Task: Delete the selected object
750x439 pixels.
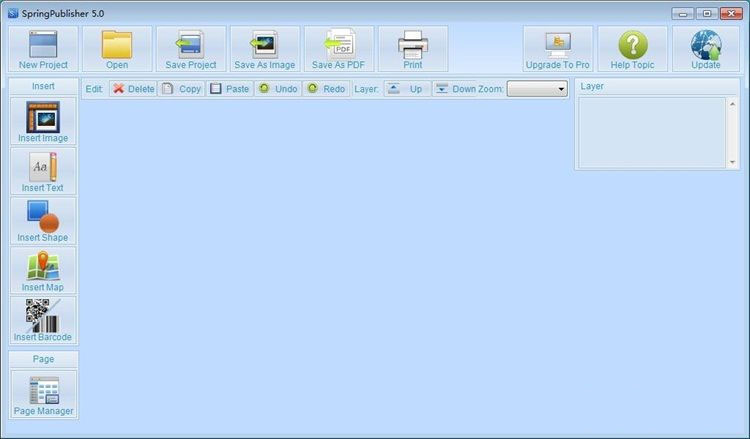Action: (133, 89)
